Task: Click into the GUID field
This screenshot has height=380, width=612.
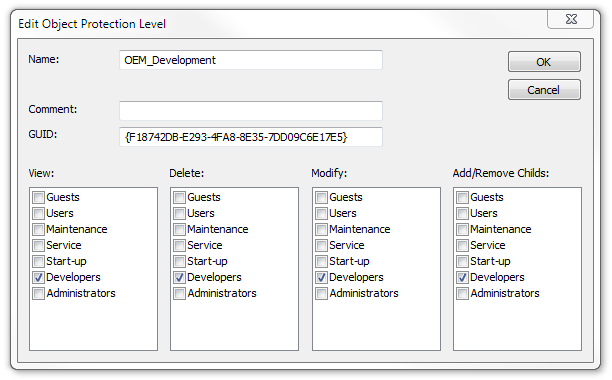Action: (x=251, y=137)
